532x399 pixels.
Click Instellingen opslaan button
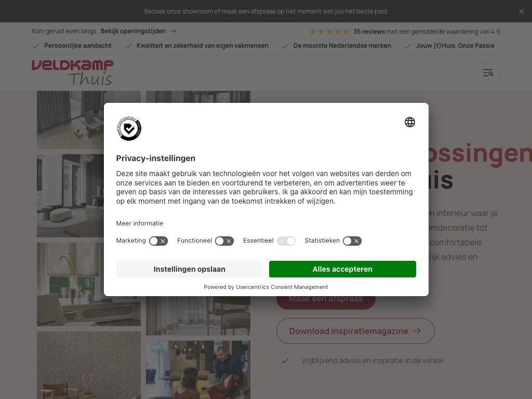(x=189, y=269)
